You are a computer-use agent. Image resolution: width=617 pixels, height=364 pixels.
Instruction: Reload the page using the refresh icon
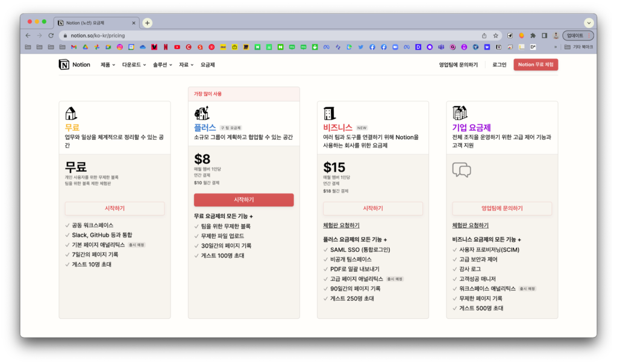[x=50, y=36]
